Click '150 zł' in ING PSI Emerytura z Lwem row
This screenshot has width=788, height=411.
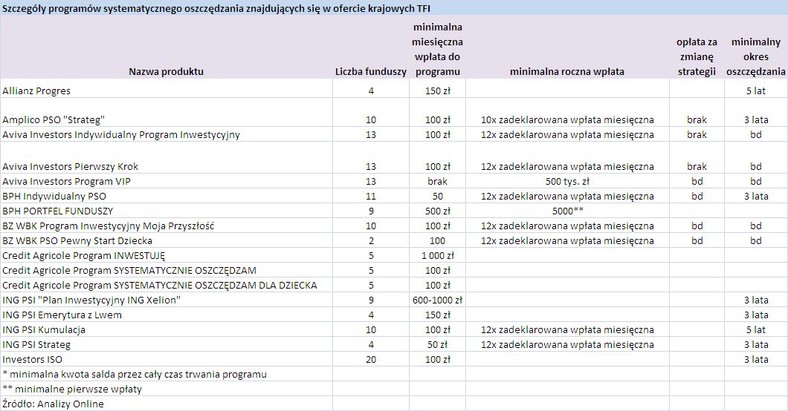click(437, 315)
